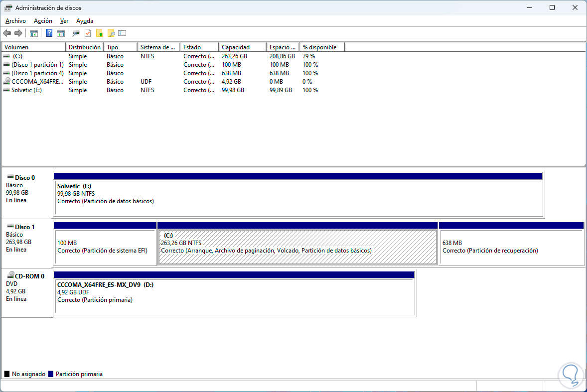Click the CD-ROM 0 label in disk panel
This screenshot has height=392, width=587.
(x=29, y=276)
